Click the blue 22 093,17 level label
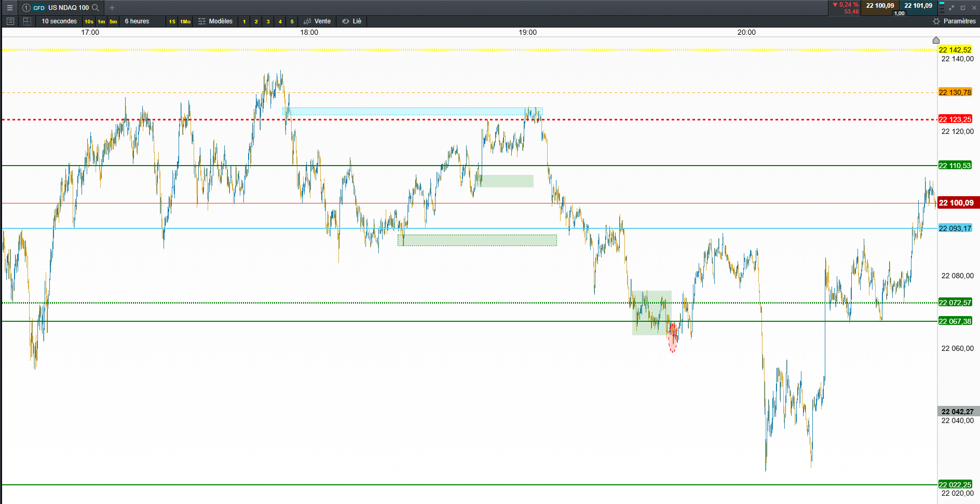This screenshot has height=504, width=980. click(x=955, y=228)
